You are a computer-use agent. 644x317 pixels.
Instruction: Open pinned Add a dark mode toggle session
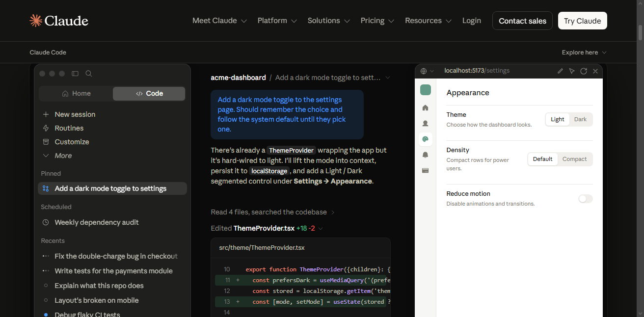coord(112,188)
